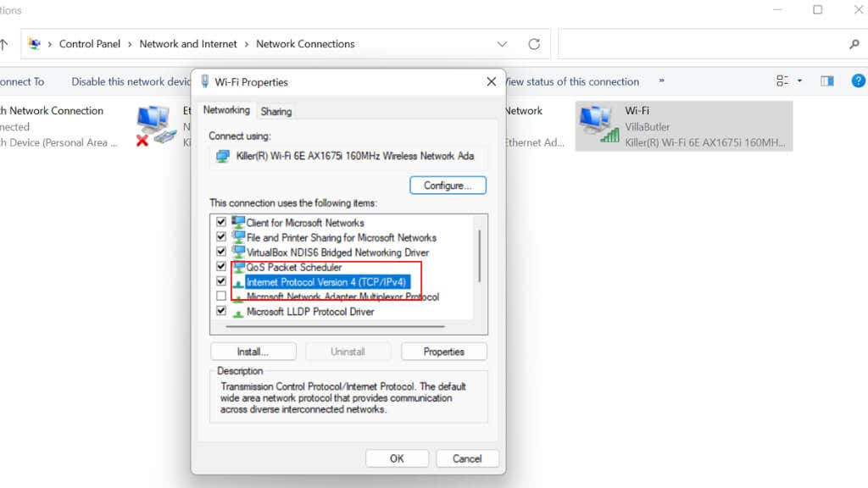Click the Configure button

448,185
